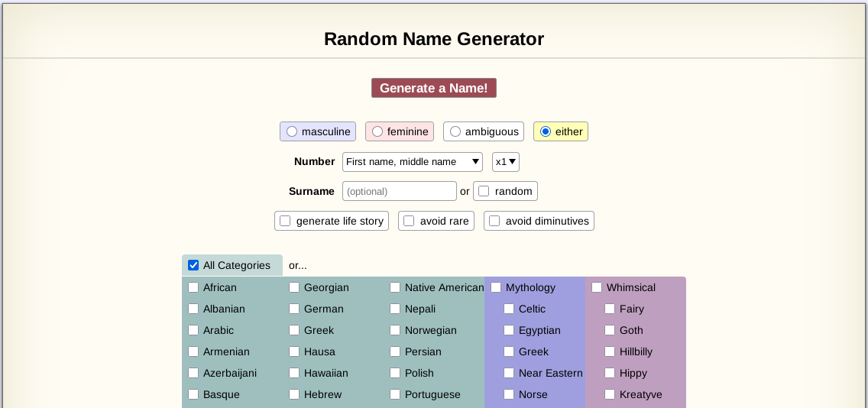Open the First name, middle name dropdown
868x408 pixels.
(413, 161)
